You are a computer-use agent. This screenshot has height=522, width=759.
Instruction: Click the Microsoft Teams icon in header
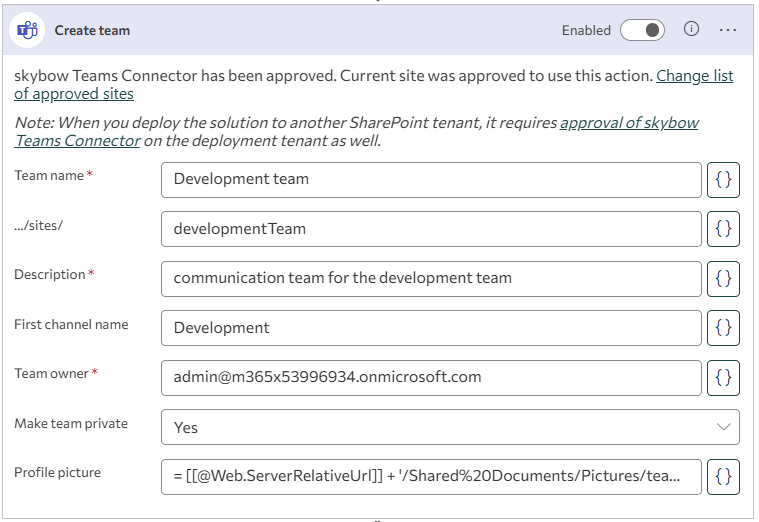pos(27,30)
